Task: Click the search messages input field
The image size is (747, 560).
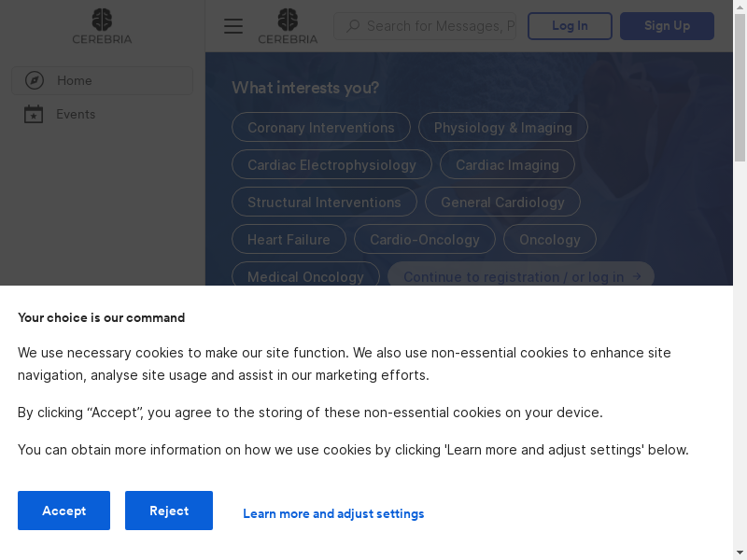Action: (440, 26)
